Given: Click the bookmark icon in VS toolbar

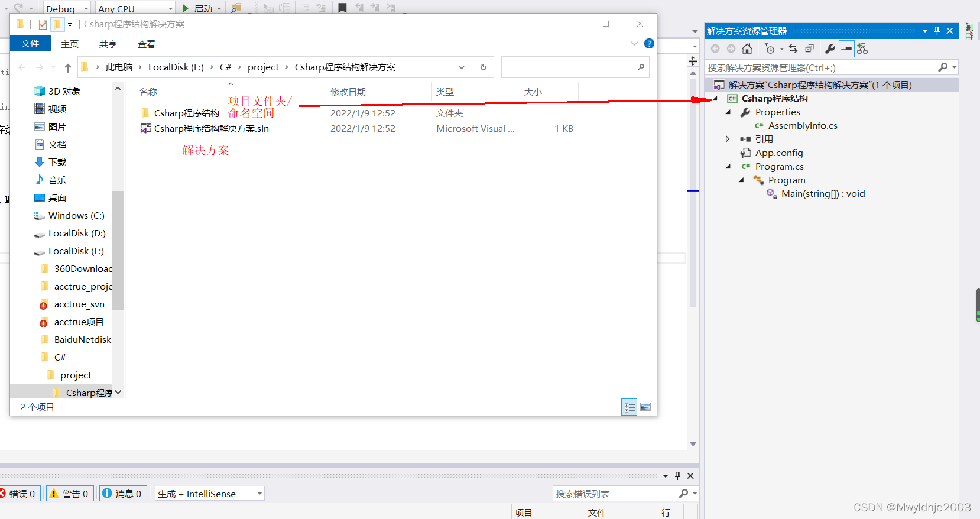Looking at the screenshot, I should pyautogui.click(x=342, y=8).
